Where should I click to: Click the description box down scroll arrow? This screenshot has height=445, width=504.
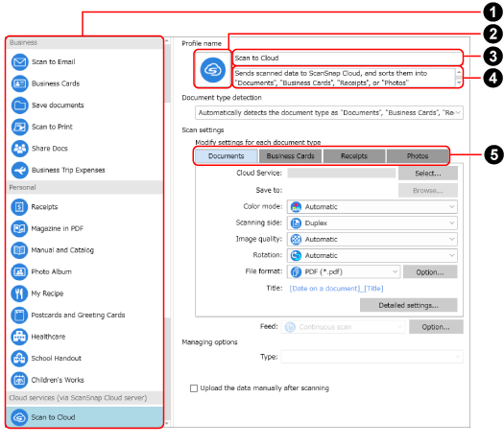click(459, 82)
